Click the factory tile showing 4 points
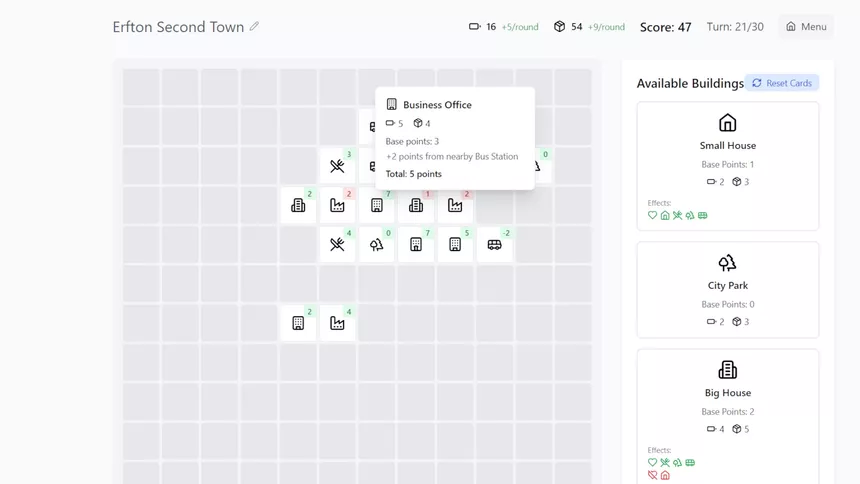Image resolution: width=860 pixels, height=484 pixels. (337, 323)
